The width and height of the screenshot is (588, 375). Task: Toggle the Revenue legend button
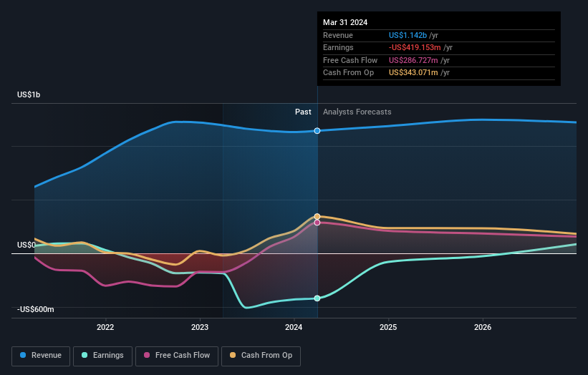tap(41, 356)
